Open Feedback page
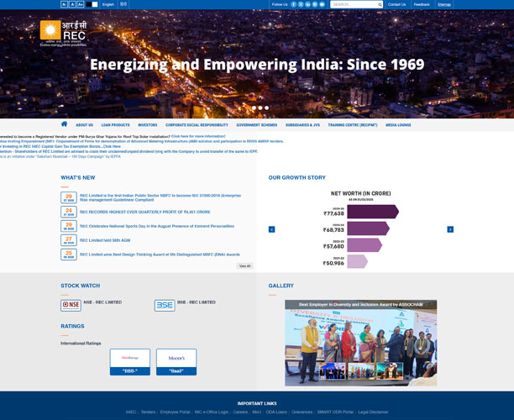 pos(422,4)
